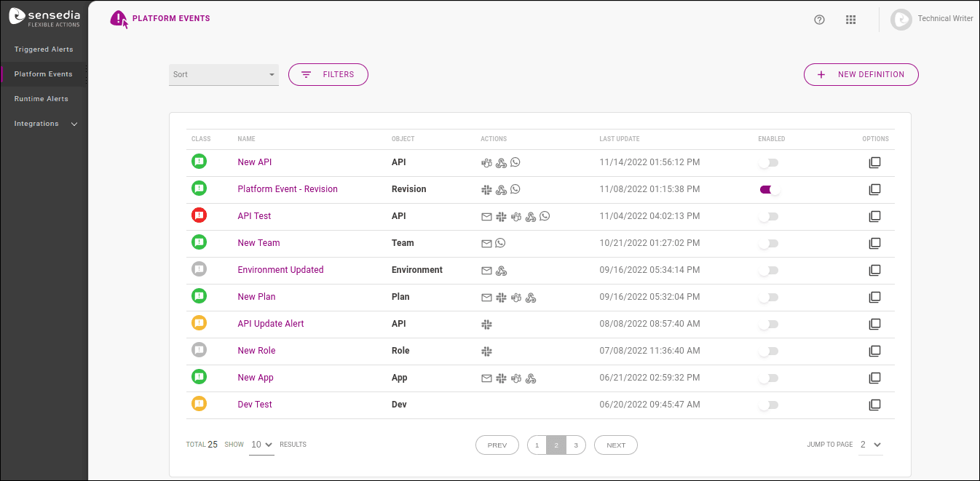Disable the Platform Event - Revision toggle

769,189
